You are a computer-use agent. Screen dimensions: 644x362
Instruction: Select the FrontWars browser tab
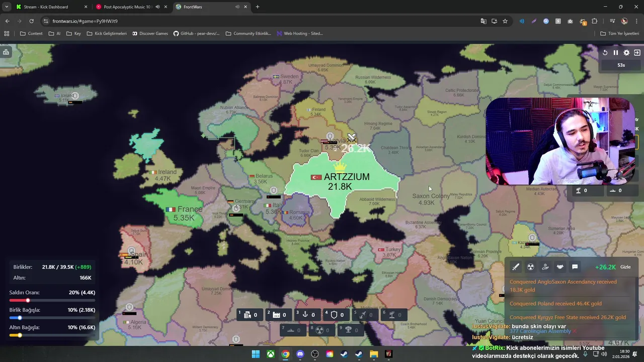211,7
